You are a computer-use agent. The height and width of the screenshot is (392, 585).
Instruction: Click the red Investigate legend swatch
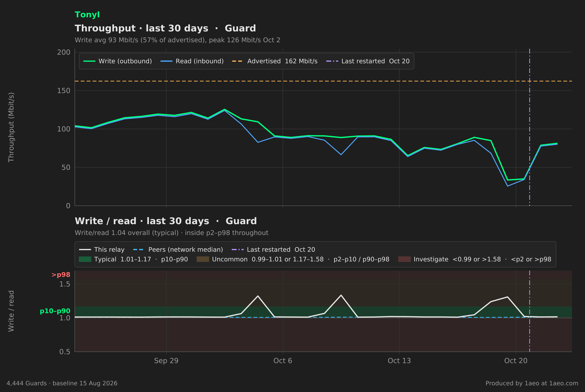tap(404, 259)
